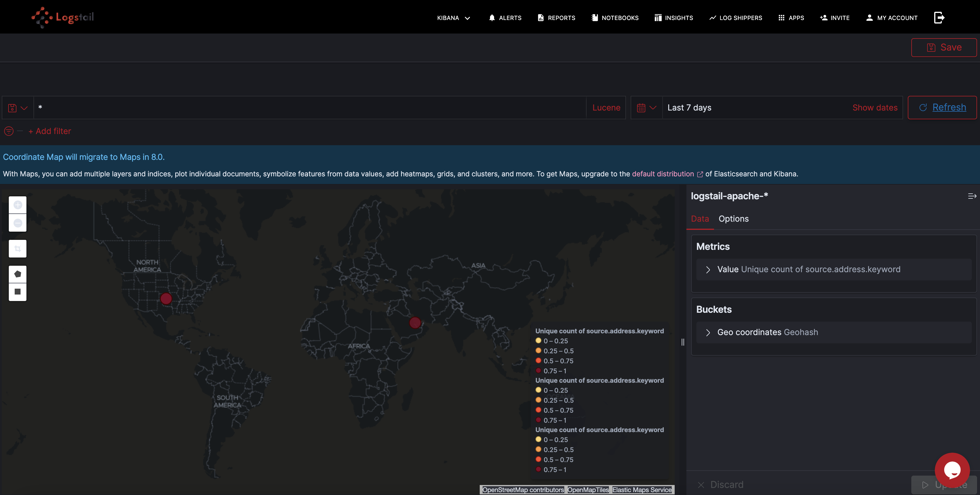Open the date quick menu calendar dropdown
980x495 pixels.
[646, 108]
